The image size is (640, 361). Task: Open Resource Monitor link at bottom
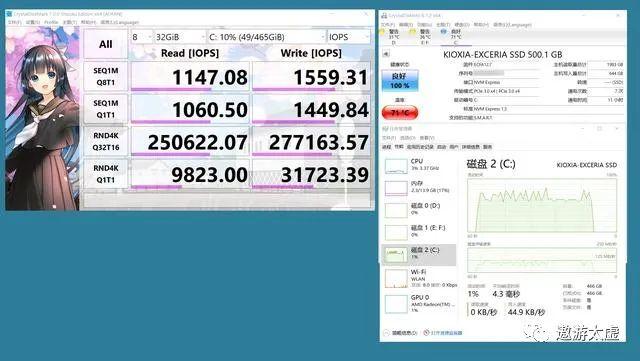pyautogui.click(x=443, y=333)
